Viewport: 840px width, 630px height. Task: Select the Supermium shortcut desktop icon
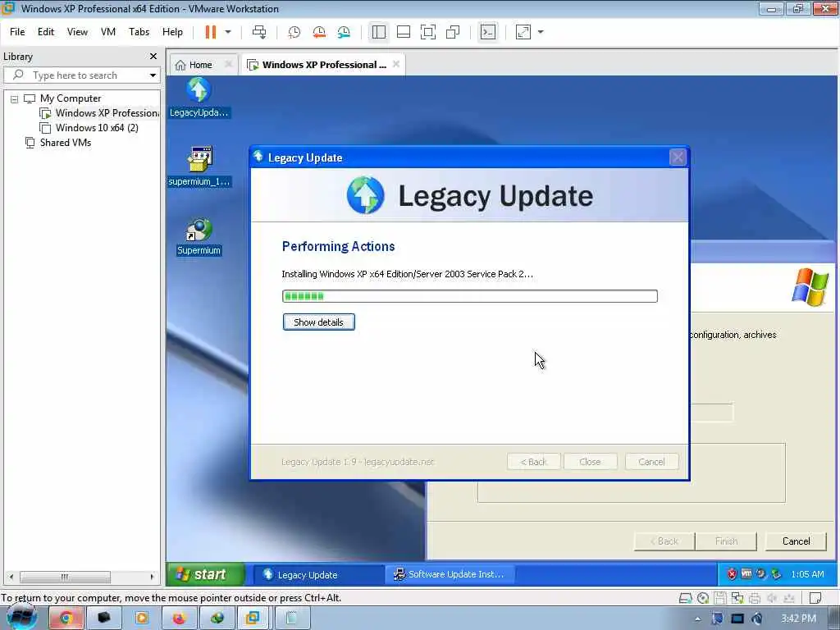[199, 237]
